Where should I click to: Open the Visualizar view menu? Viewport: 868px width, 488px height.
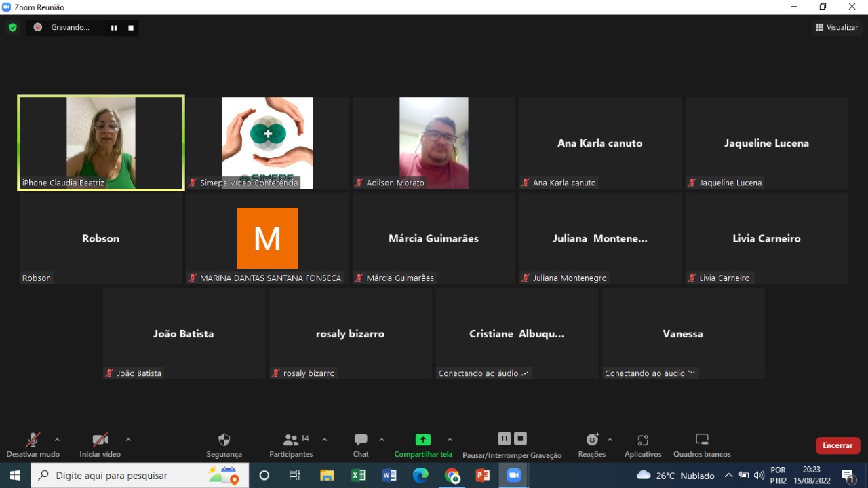(x=837, y=27)
